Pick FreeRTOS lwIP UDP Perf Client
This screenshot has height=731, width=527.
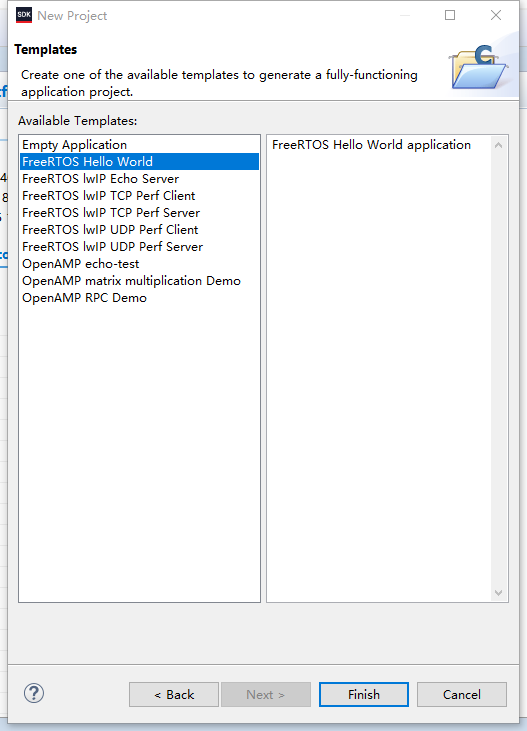click(139, 230)
